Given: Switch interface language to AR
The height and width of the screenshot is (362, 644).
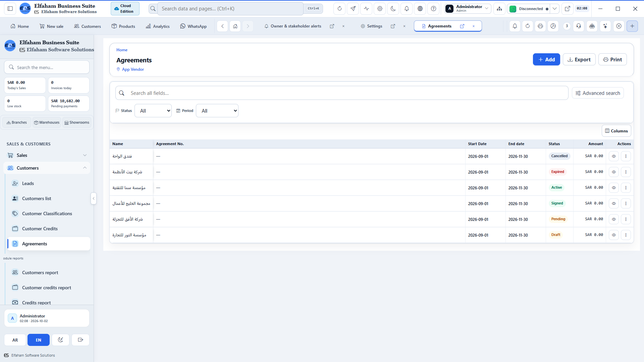Looking at the screenshot, I should coord(15,340).
